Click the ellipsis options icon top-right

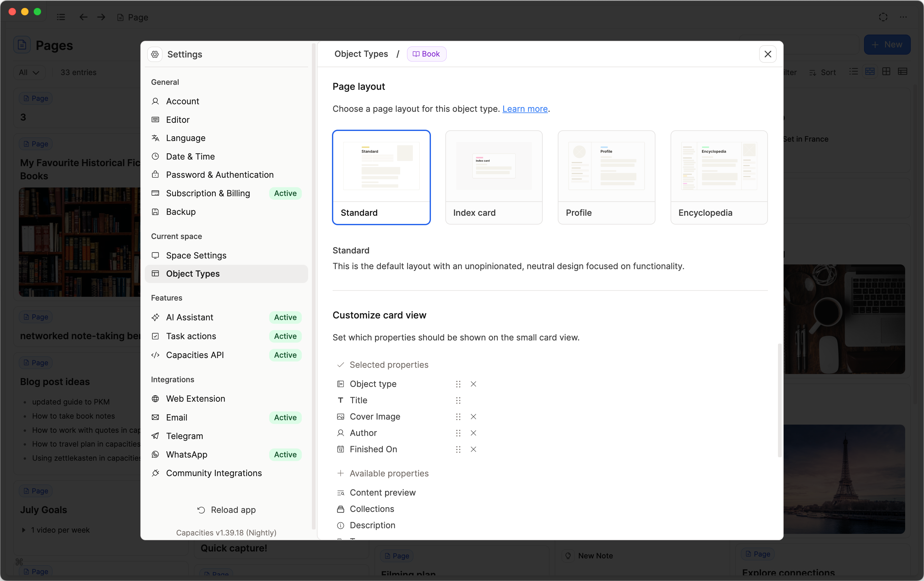click(x=904, y=17)
